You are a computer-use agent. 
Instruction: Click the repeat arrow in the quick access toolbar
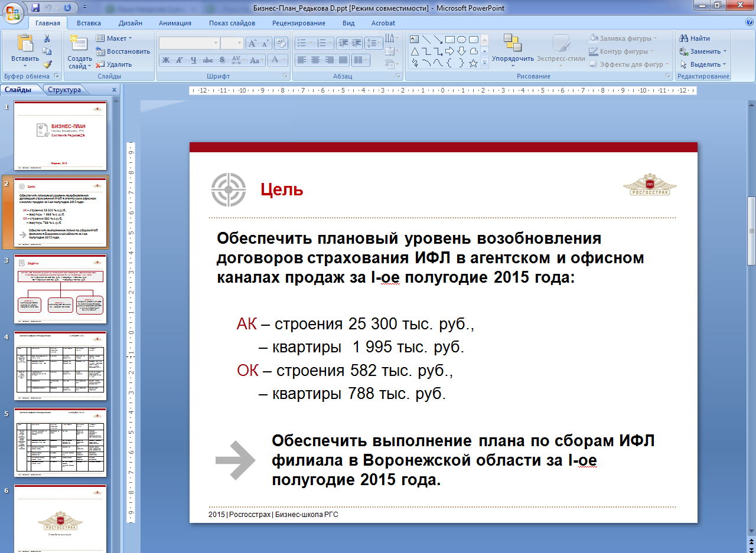pos(67,8)
